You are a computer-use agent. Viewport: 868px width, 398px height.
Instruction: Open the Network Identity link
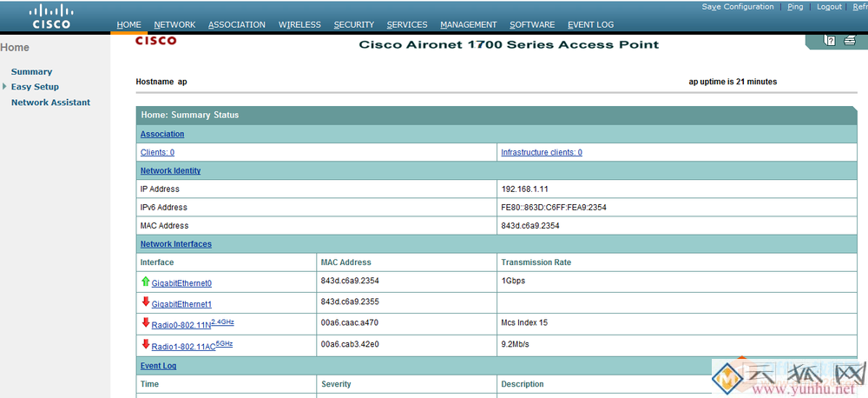pos(170,170)
